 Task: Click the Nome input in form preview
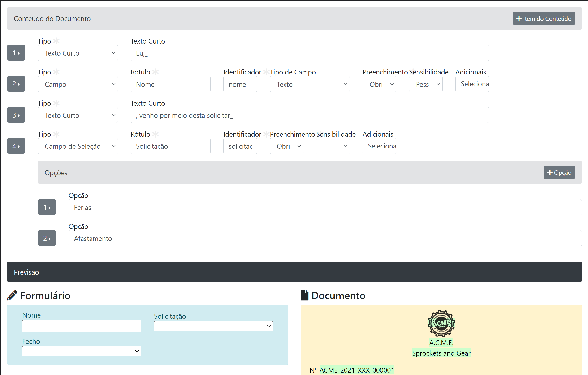[x=82, y=326]
